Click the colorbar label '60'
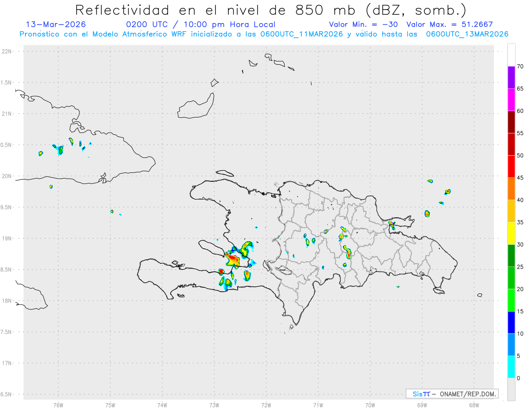This screenshot has width=532, height=411. (520, 111)
